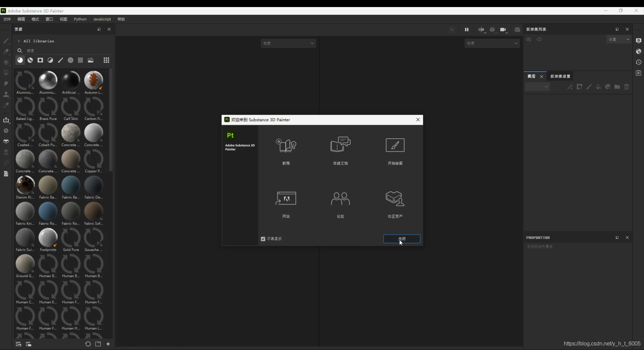Take a viewport screenshot with camera icon
644x350 pixels.
(x=517, y=30)
